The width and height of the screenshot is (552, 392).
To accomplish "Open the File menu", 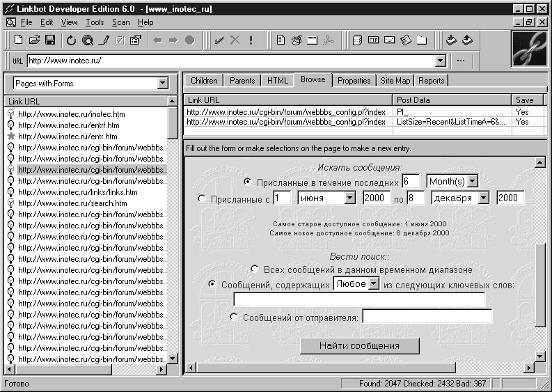I will coord(26,22).
